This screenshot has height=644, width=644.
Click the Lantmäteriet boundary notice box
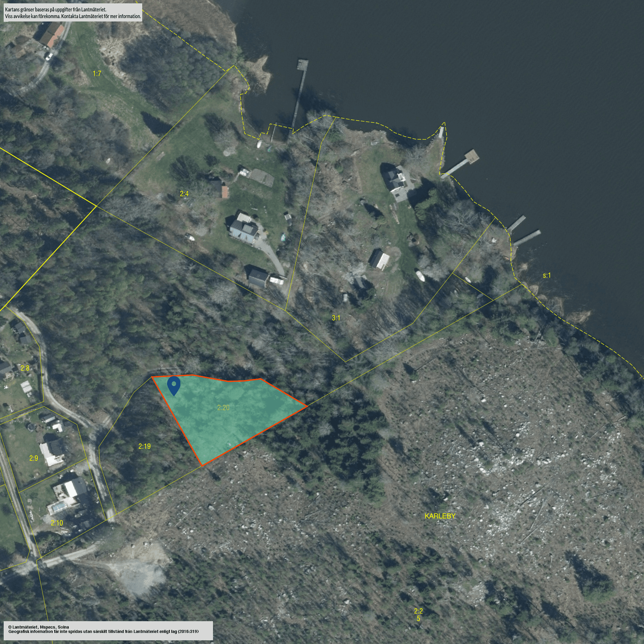point(73,12)
